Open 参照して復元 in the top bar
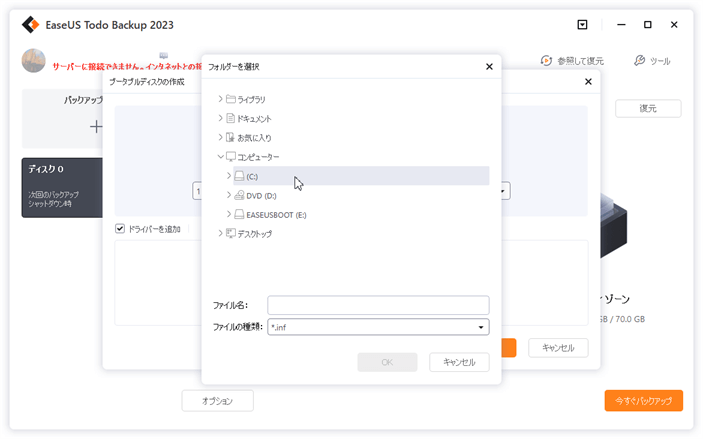The height and width of the screenshot is (439, 703). [574, 61]
